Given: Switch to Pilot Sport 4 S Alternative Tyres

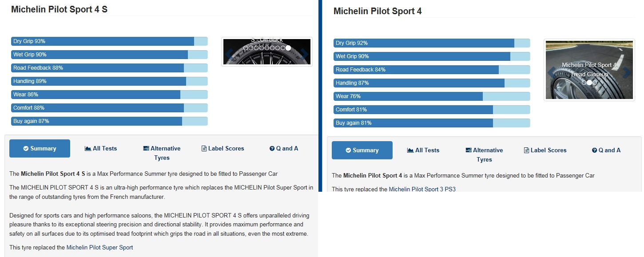Looking at the screenshot, I should [162, 153].
